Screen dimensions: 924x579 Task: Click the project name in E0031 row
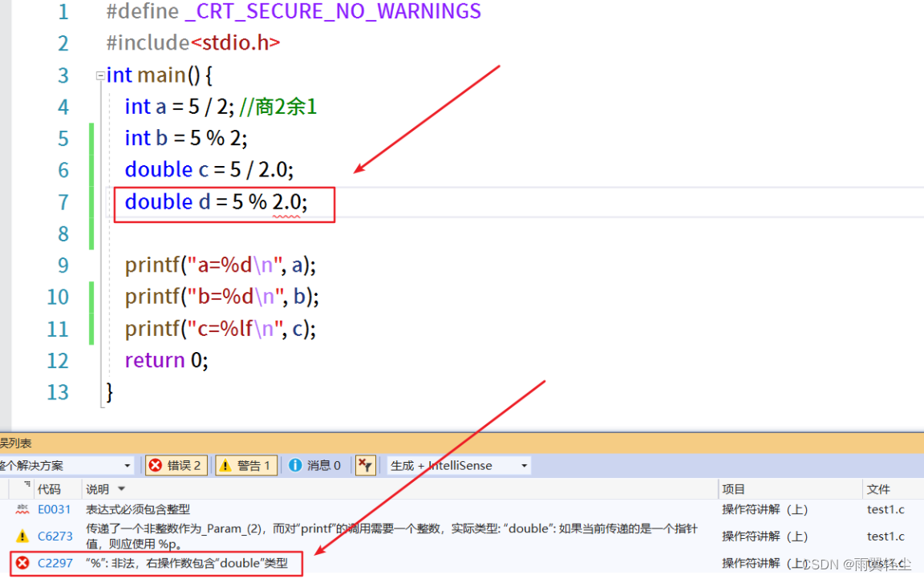tap(764, 509)
